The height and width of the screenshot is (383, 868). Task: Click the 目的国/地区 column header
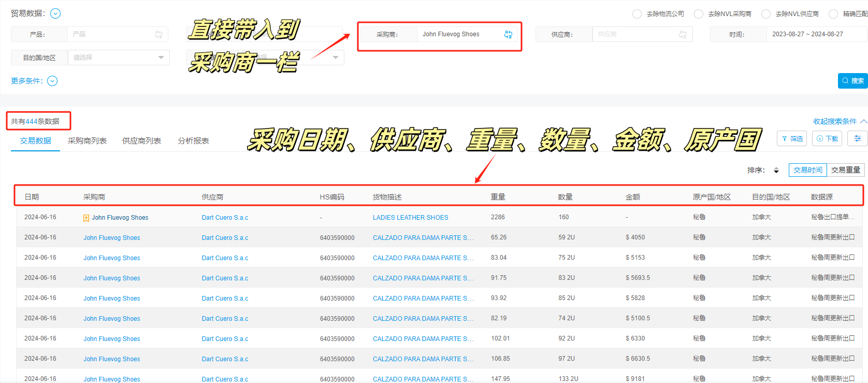(x=771, y=197)
